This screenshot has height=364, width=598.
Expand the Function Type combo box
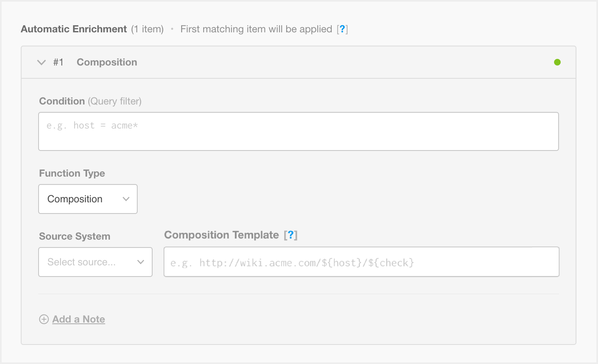click(88, 199)
